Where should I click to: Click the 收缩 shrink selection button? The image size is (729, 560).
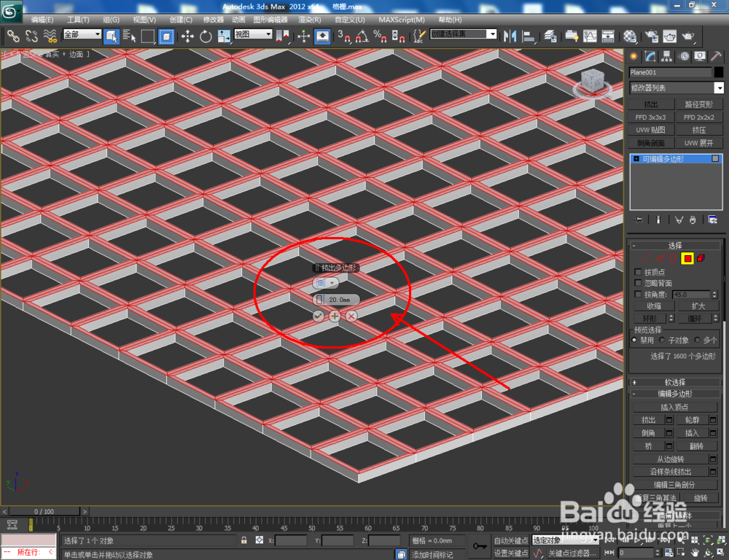654,306
